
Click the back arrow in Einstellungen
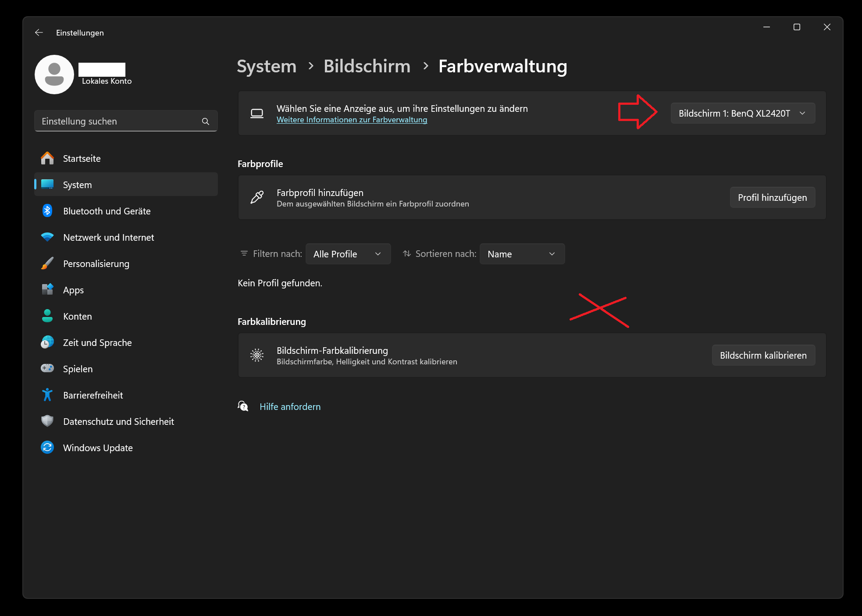coord(39,33)
